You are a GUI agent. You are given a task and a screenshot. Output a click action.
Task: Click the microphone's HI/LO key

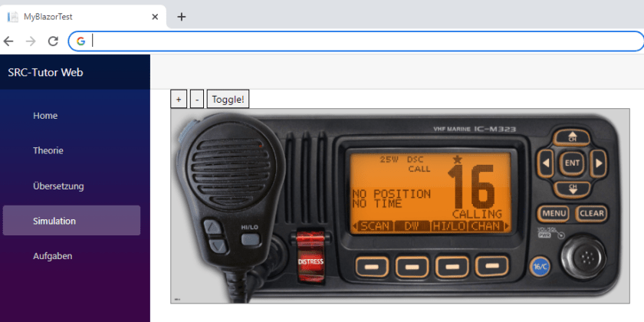pos(250,239)
